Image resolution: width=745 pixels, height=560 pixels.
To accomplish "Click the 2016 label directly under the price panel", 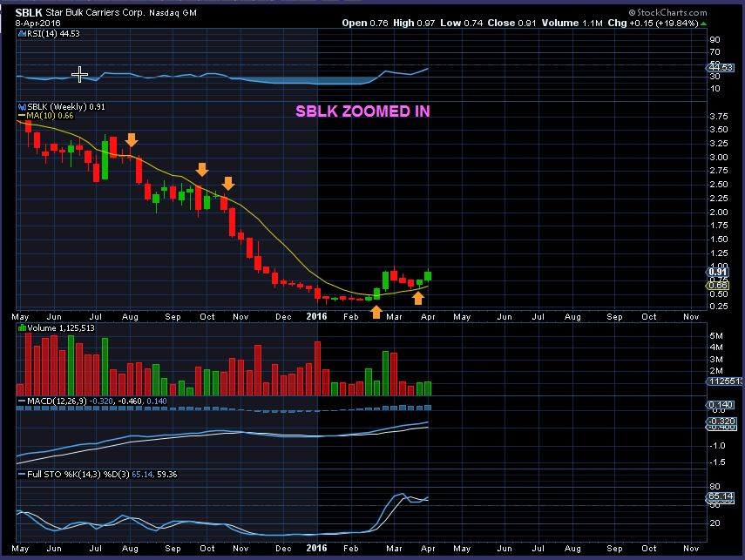I will click(x=316, y=316).
